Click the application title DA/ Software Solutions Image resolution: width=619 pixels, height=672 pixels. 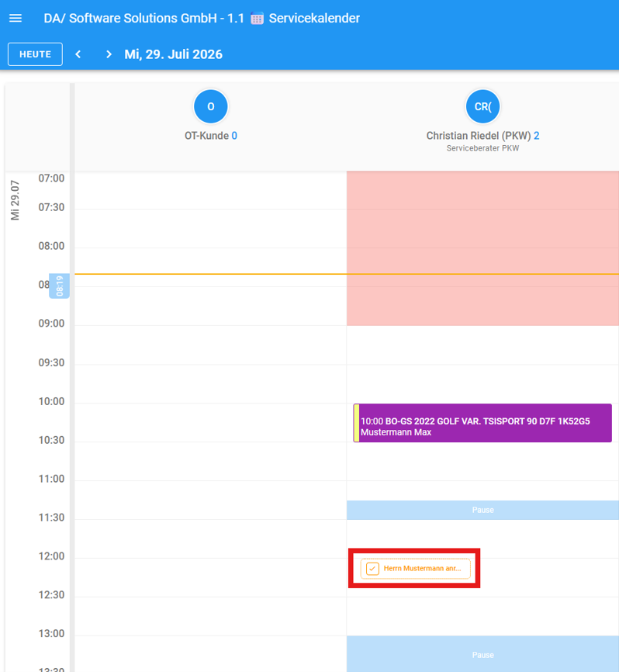144,19
